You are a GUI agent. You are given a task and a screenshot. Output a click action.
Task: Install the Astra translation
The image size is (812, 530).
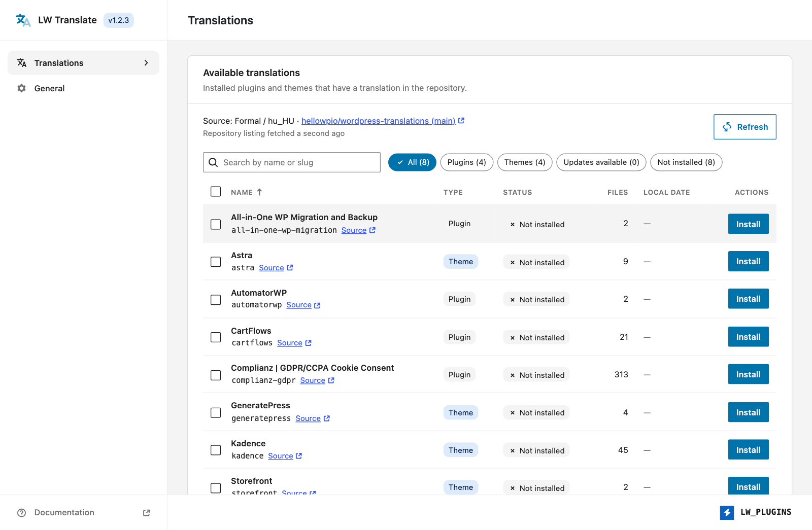click(749, 261)
